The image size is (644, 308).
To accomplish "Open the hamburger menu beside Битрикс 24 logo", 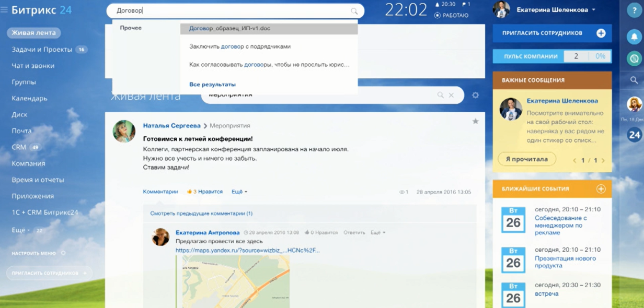I will click(4, 9).
